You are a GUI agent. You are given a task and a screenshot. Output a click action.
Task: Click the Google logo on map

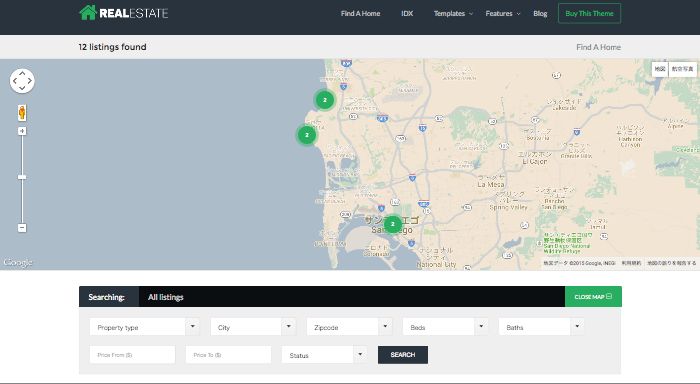click(x=18, y=263)
